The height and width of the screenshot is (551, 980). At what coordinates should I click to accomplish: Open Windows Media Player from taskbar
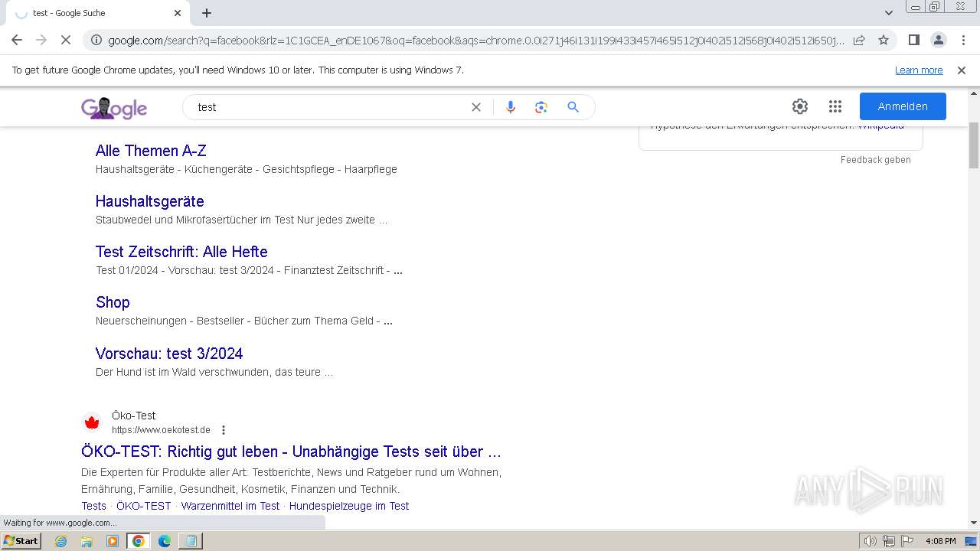tap(113, 541)
